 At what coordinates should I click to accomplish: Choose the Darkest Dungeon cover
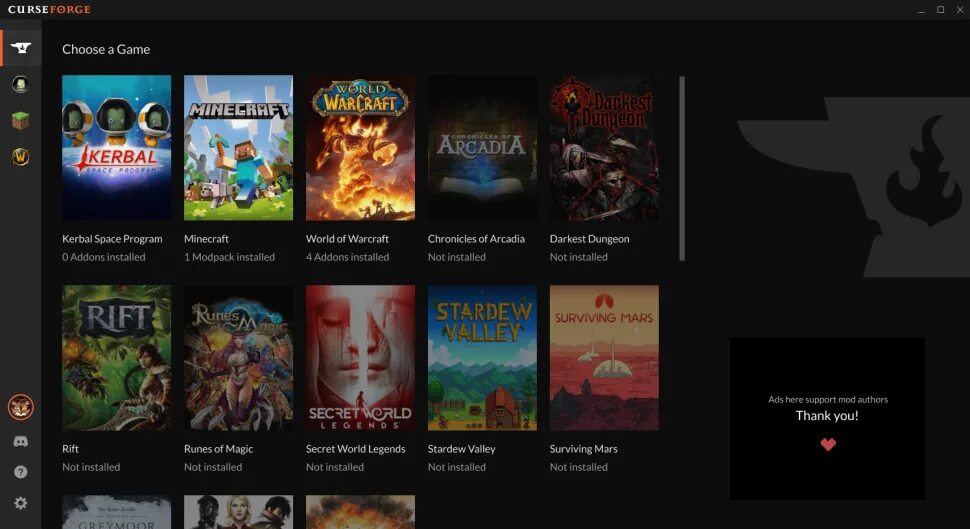[604, 148]
